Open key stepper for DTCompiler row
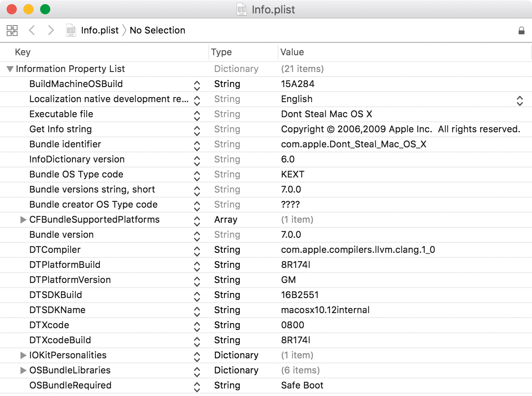Image resolution: width=532 pixels, height=396 pixels. tap(197, 252)
